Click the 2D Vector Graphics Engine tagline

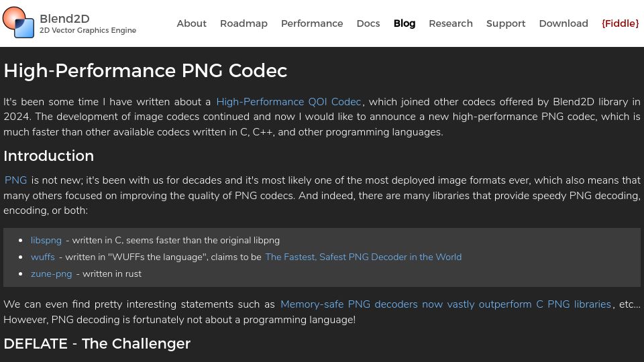(87, 30)
